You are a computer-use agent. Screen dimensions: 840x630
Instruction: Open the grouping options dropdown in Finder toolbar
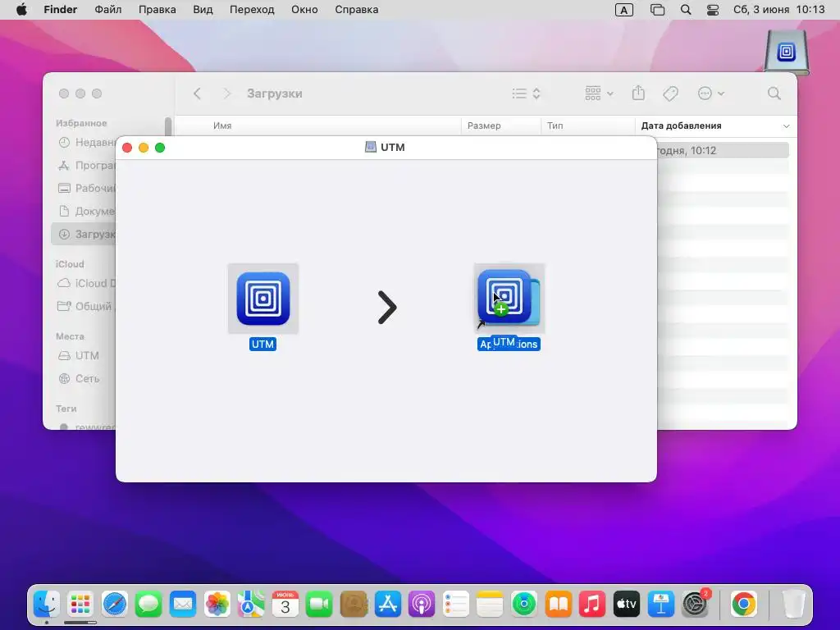598,94
